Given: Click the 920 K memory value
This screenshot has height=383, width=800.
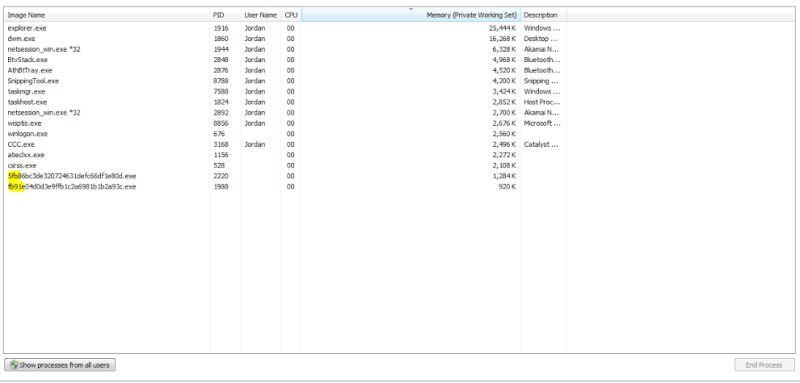Looking at the screenshot, I should click(507, 187).
